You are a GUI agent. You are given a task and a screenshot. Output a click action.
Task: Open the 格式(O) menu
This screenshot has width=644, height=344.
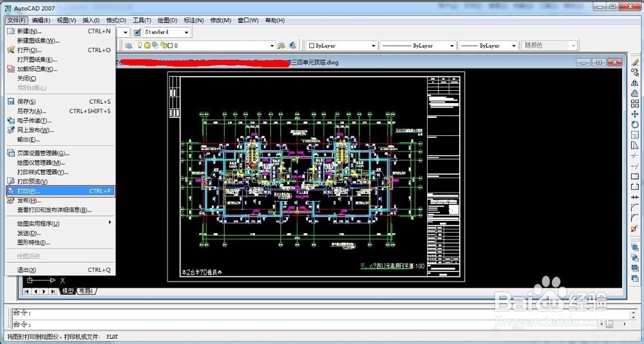tap(116, 20)
